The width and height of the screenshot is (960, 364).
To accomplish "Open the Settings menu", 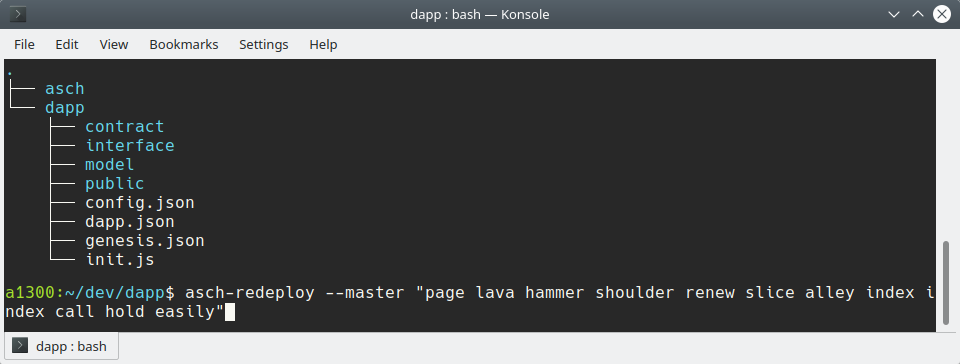I will 263,45.
